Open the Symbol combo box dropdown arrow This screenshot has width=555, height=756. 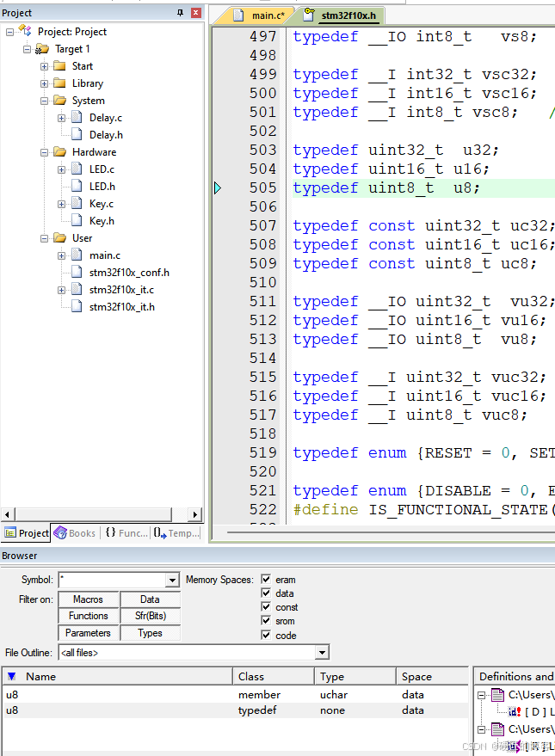click(x=172, y=580)
